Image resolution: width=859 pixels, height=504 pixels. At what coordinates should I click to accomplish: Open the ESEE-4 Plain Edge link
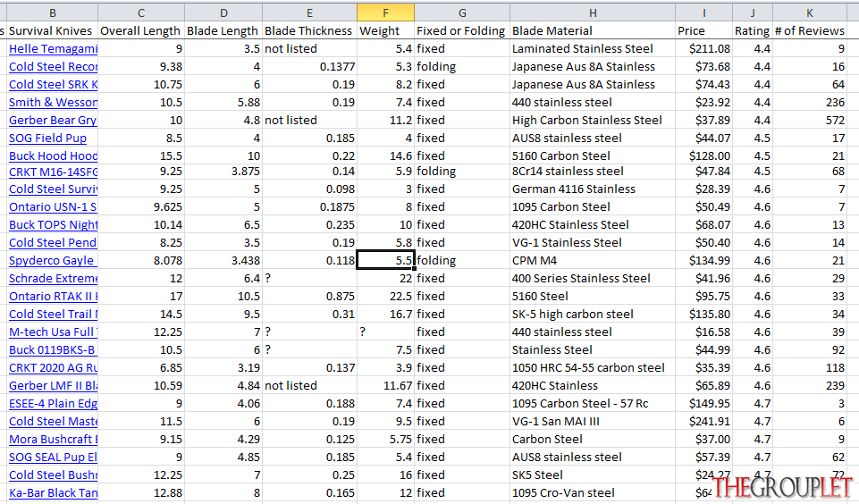(x=53, y=404)
